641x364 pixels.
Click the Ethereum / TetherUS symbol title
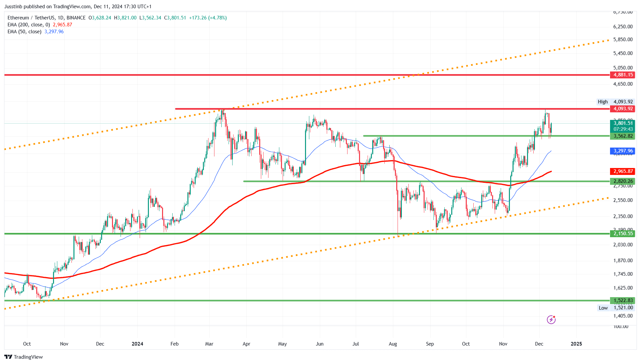click(x=46, y=18)
